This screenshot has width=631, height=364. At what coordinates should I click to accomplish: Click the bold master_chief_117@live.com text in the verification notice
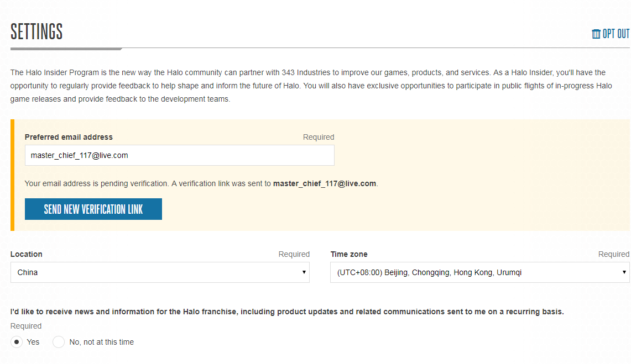325,183
